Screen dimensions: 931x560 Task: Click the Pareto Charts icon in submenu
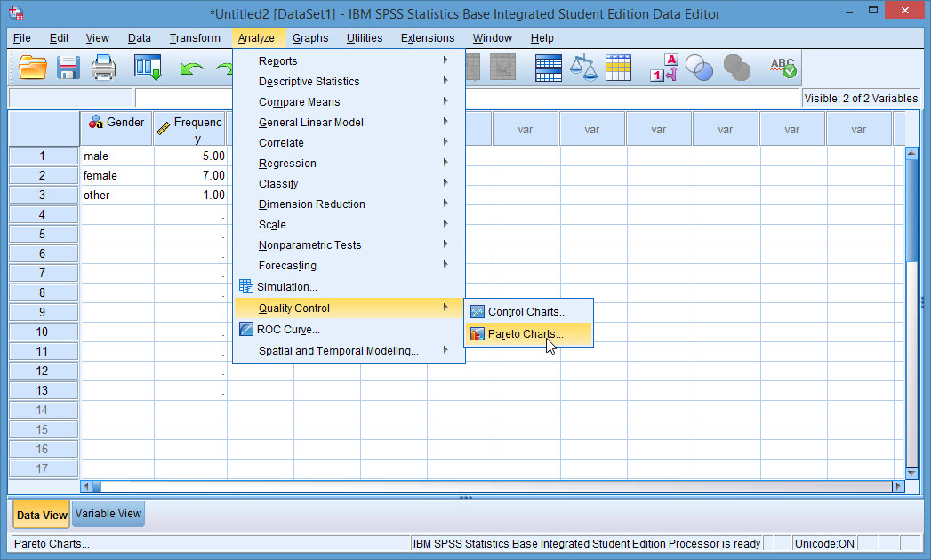click(x=478, y=334)
